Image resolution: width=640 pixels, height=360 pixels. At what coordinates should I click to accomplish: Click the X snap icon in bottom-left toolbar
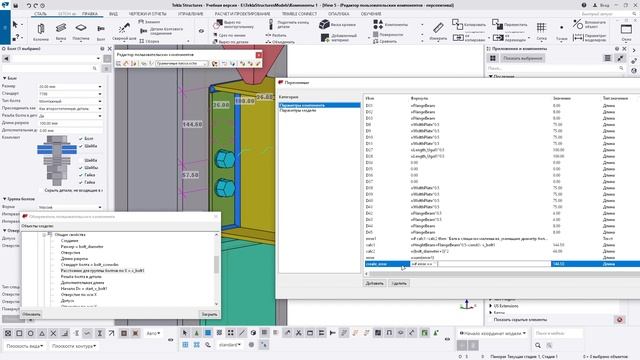pyautogui.click(x=53, y=333)
